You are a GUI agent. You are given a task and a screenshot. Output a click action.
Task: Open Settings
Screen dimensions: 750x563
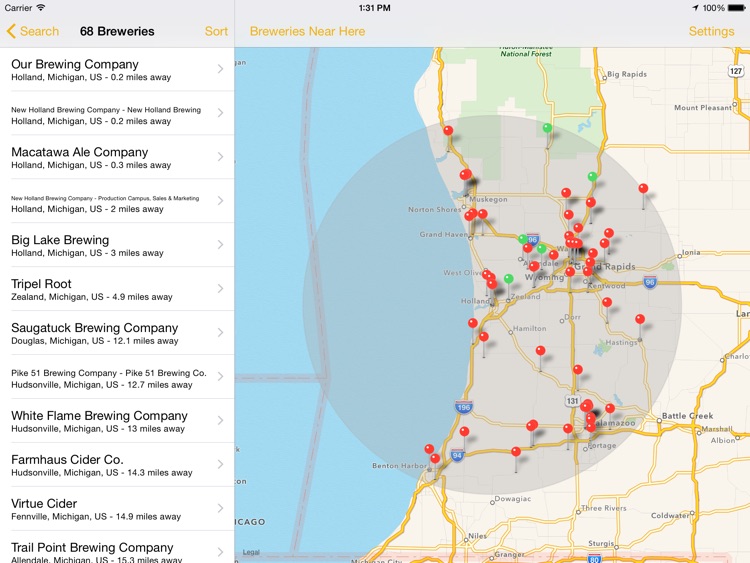point(711,32)
